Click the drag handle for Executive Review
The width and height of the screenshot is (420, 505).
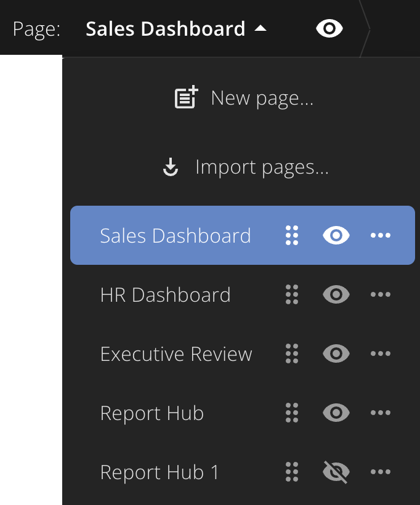292,353
